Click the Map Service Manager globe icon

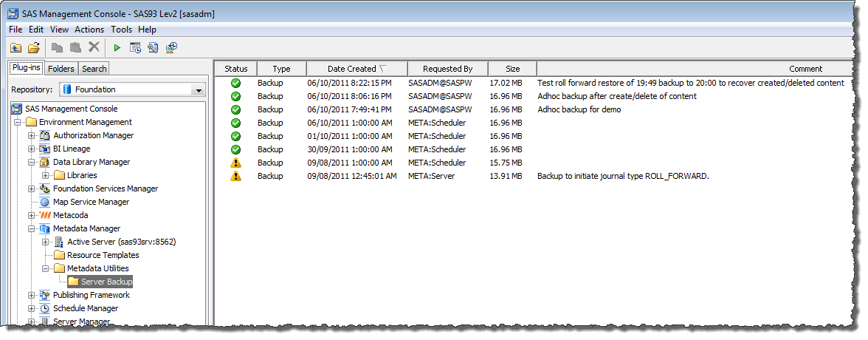[45, 202]
